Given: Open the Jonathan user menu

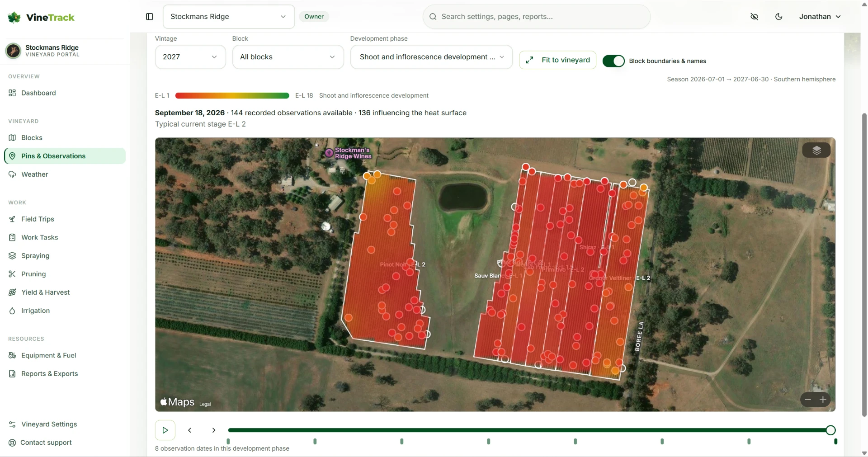Looking at the screenshot, I should point(820,17).
